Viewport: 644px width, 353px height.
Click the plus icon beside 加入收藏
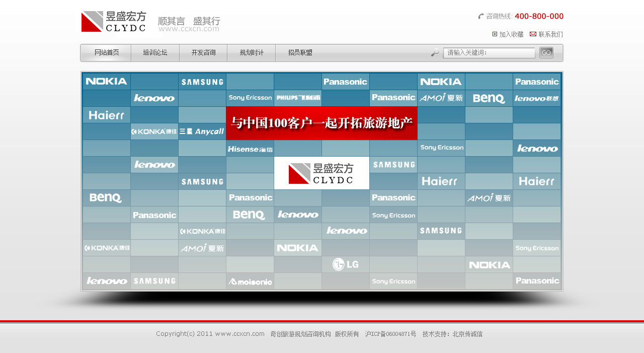pyautogui.click(x=495, y=34)
